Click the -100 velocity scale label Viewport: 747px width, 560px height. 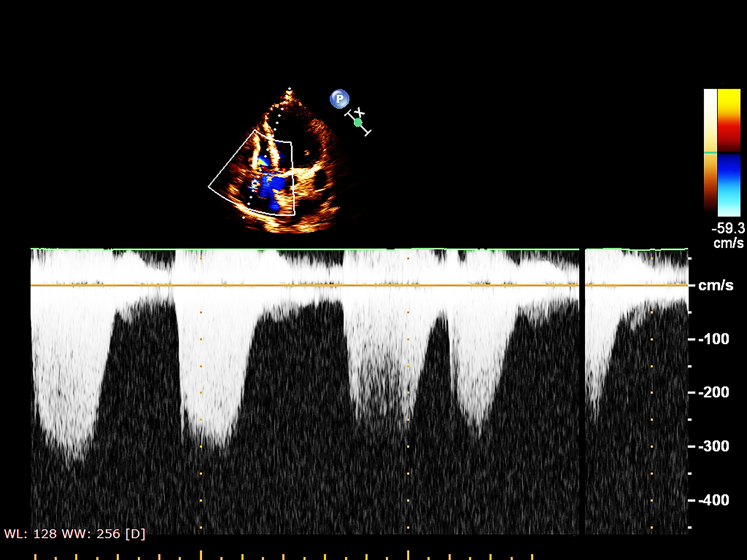tap(713, 339)
